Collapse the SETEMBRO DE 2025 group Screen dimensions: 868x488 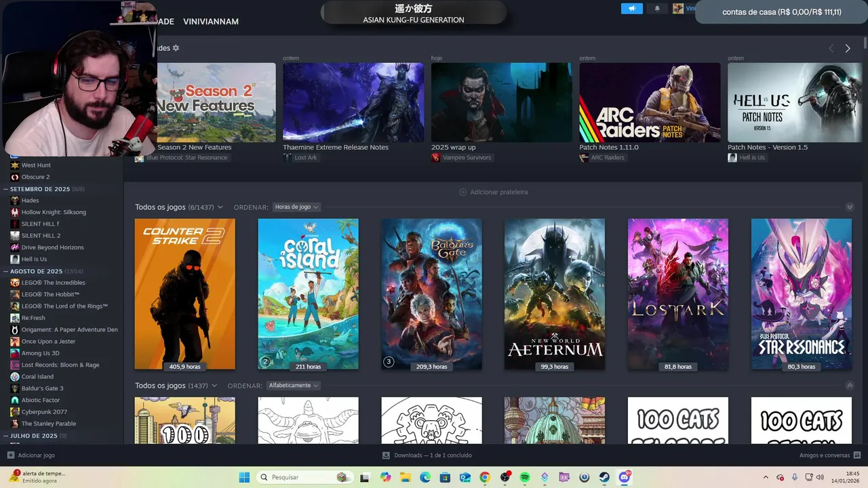tap(6, 189)
